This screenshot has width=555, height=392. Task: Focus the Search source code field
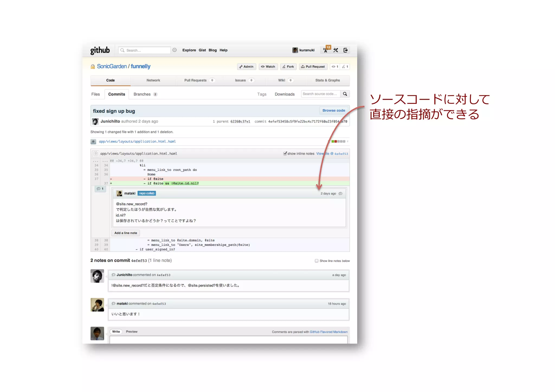coord(321,94)
